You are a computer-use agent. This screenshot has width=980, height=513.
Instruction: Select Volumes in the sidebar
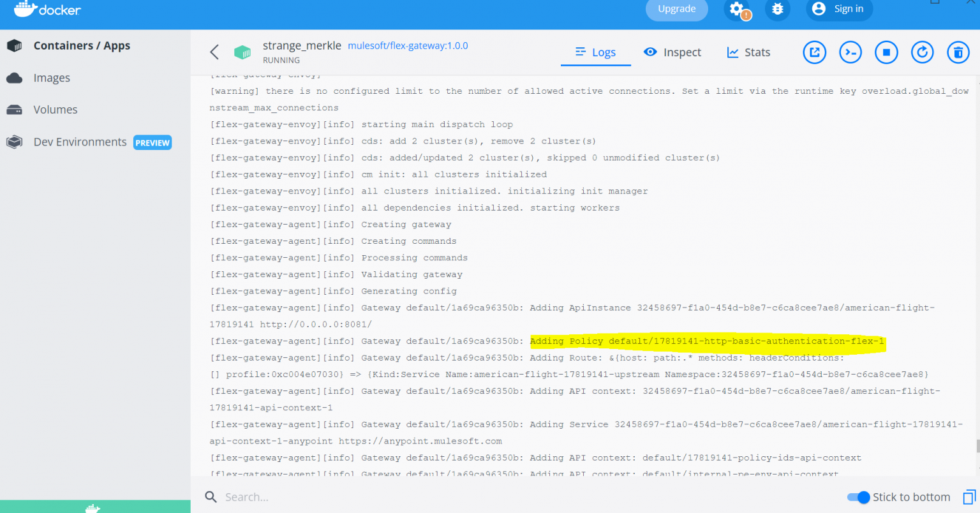point(56,109)
